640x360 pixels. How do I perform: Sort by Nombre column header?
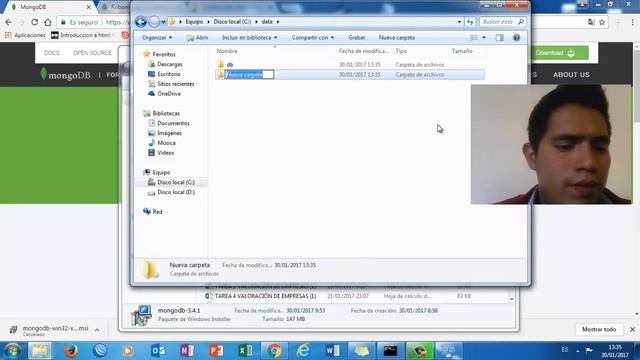(227, 51)
